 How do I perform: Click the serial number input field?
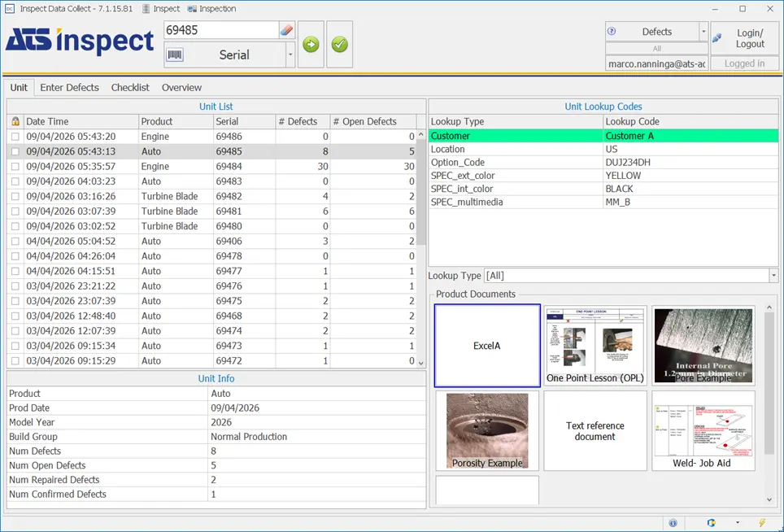click(x=221, y=30)
